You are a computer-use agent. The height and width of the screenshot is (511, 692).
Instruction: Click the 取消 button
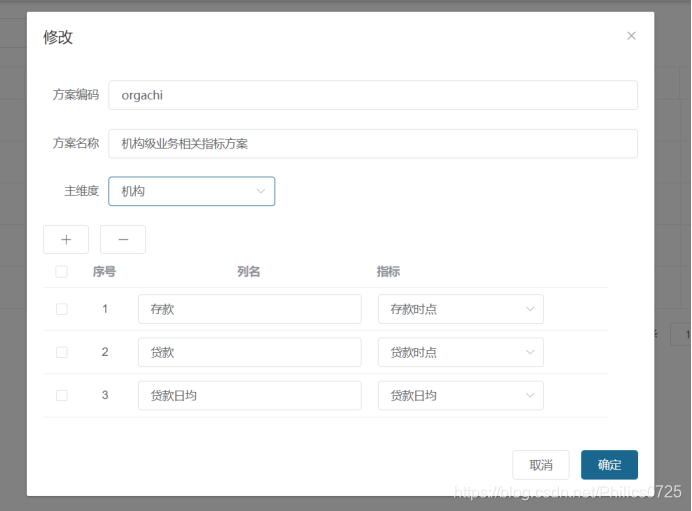pos(541,465)
